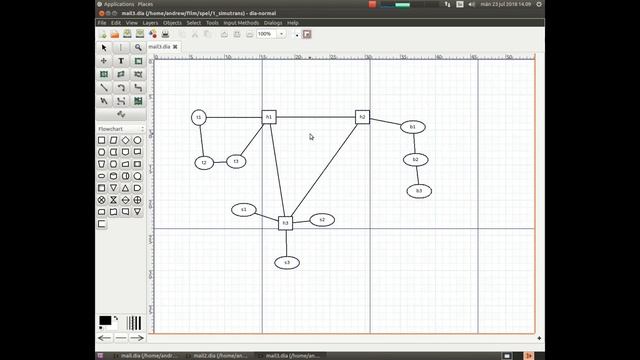This screenshot has height=360, width=640.
Task: Select the Magnify zoom tool
Action: coord(138,48)
